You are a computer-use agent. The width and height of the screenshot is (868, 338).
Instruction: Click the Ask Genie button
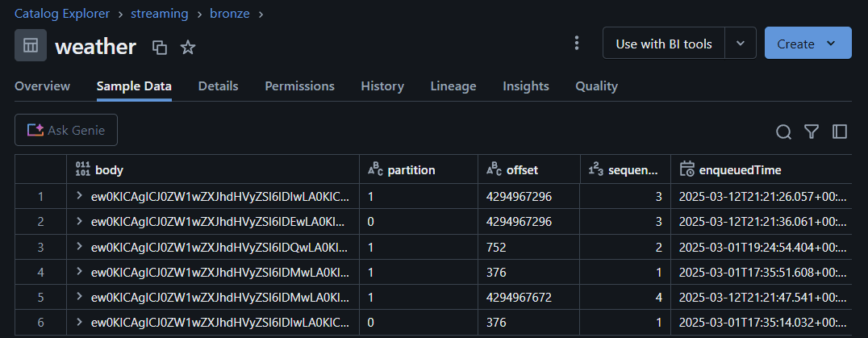click(x=66, y=130)
